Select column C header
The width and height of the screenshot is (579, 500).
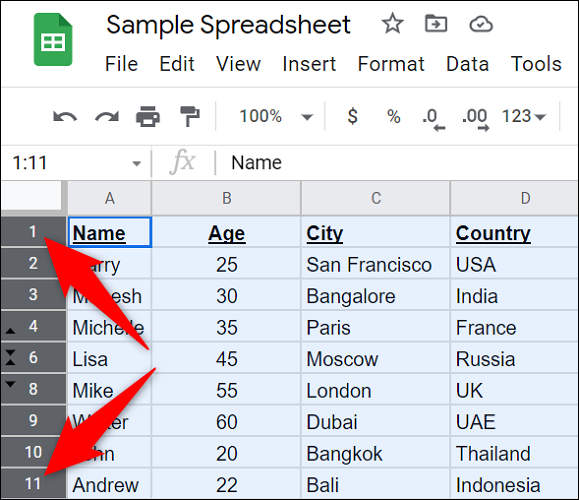376,198
